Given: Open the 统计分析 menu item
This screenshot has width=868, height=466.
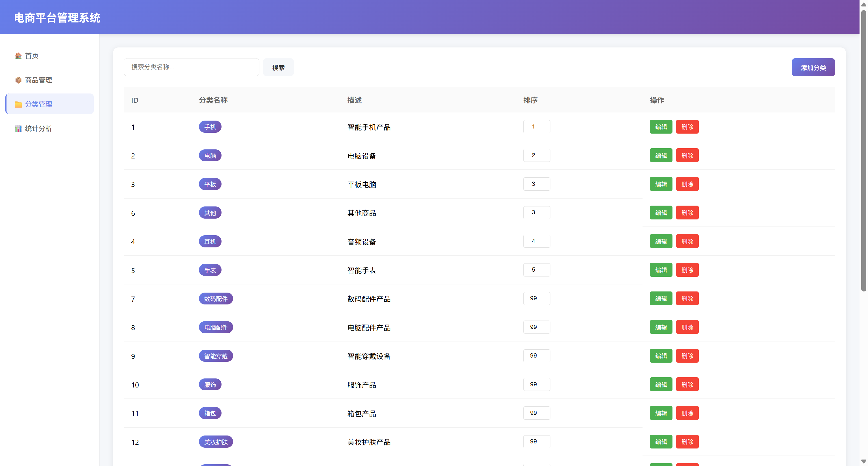Looking at the screenshot, I should 50,128.
